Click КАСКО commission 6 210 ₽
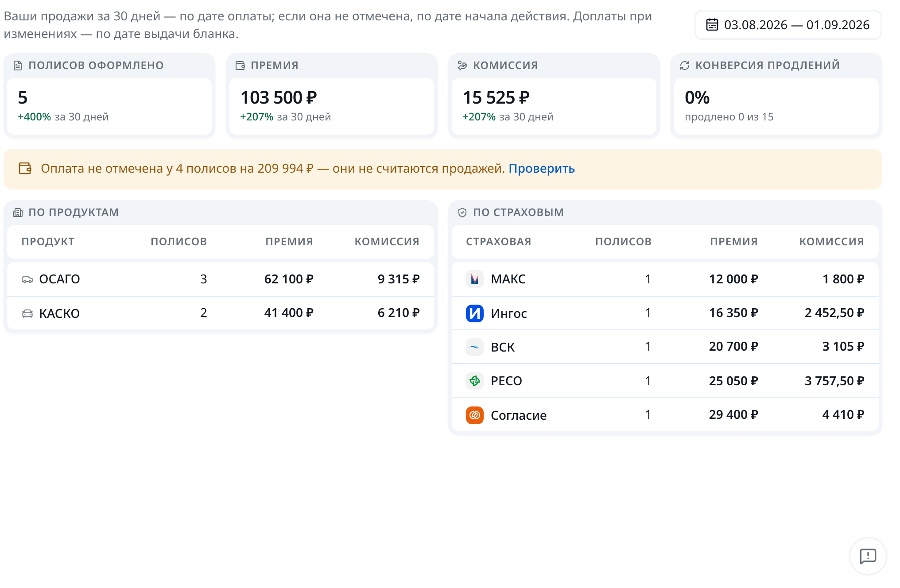This screenshot has width=900, height=588. pos(399,313)
